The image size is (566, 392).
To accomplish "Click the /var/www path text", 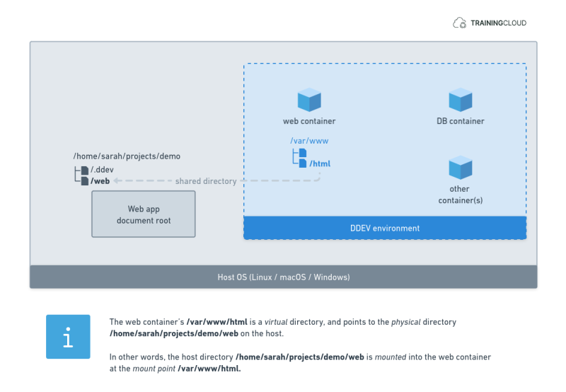I will (x=309, y=141).
